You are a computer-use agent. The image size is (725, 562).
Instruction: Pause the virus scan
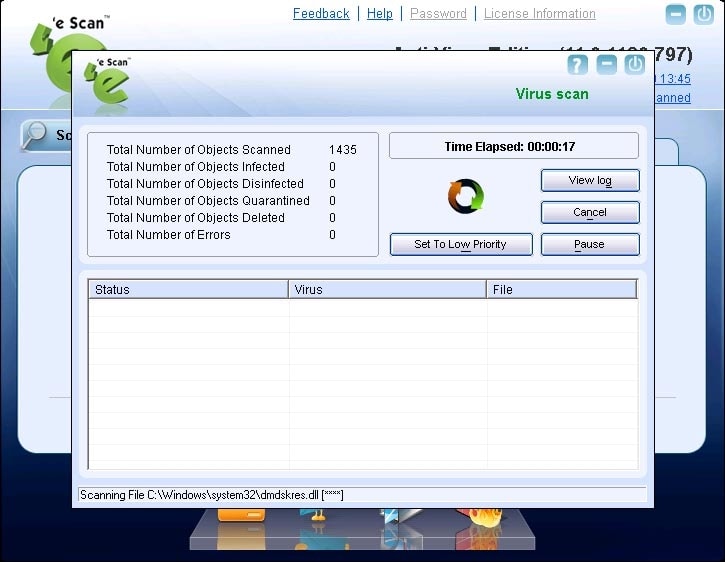pos(590,244)
